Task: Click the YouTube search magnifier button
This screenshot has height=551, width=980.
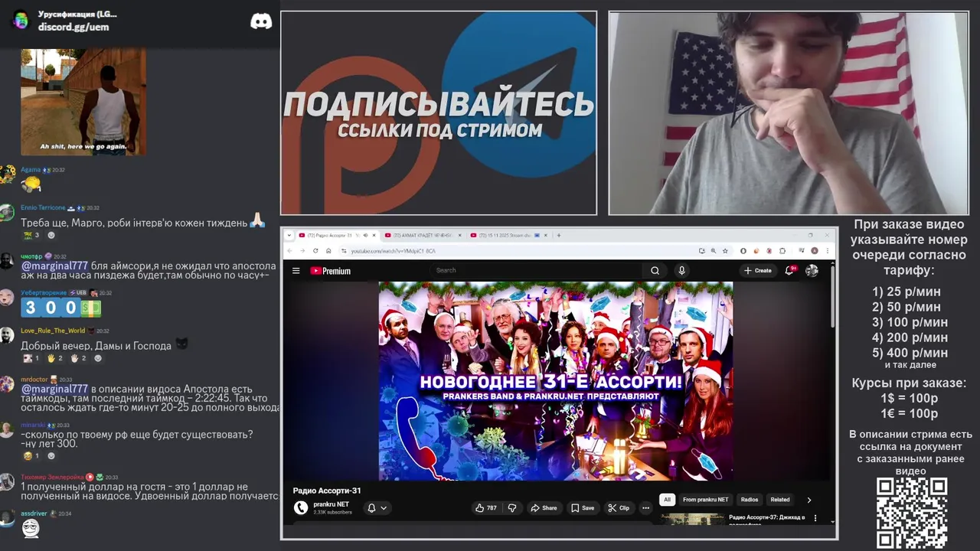Action: 655,270
